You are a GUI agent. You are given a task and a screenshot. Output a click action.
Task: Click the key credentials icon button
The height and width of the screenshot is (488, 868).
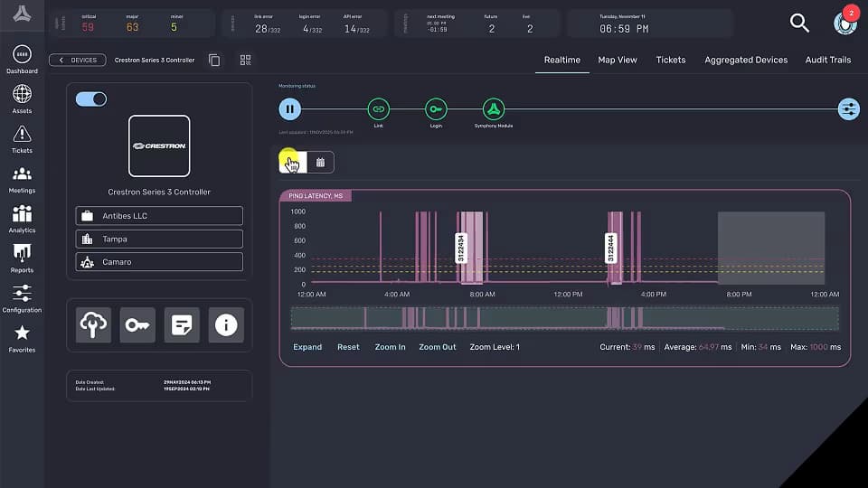(x=137, y=325)
